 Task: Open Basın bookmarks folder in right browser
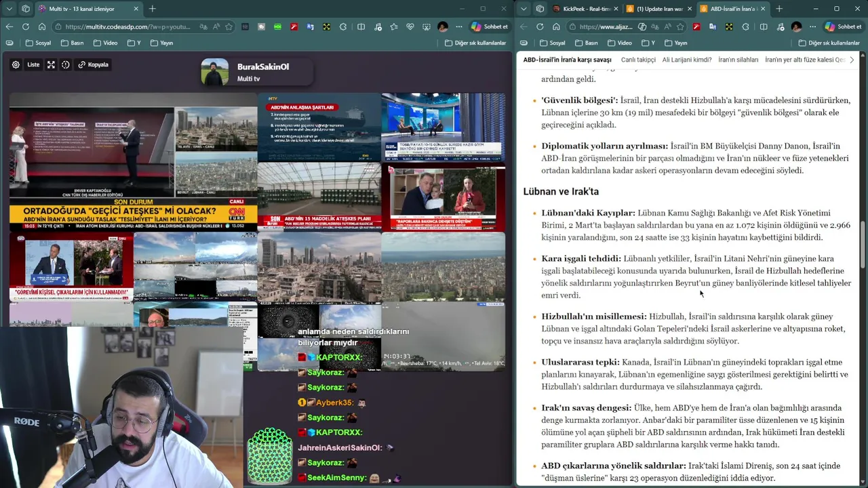click(x=587, y=43)
